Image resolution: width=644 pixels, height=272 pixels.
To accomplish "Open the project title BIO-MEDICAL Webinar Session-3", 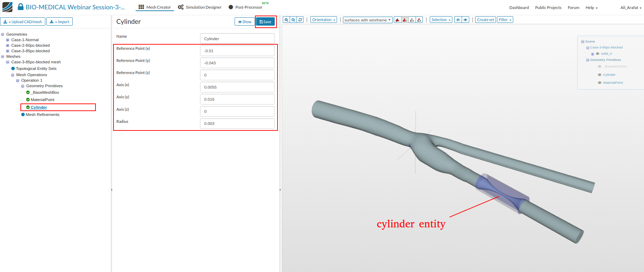I will tap(75, 7).
